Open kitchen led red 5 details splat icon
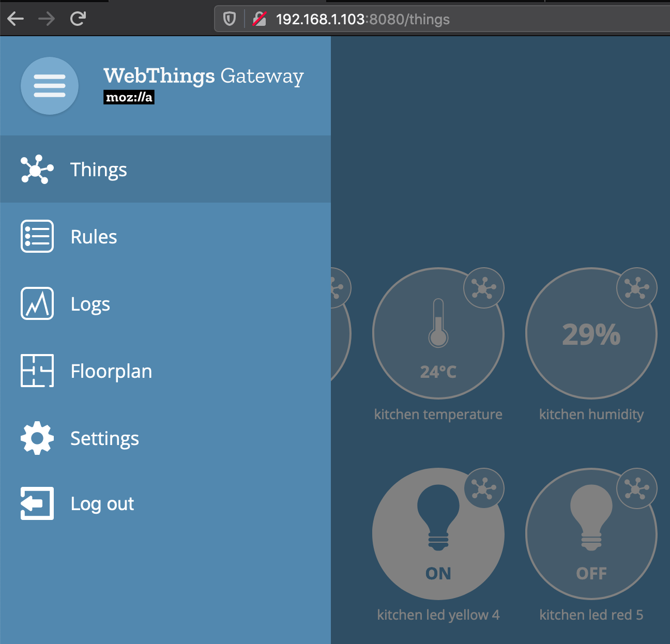 click(636, 489)
